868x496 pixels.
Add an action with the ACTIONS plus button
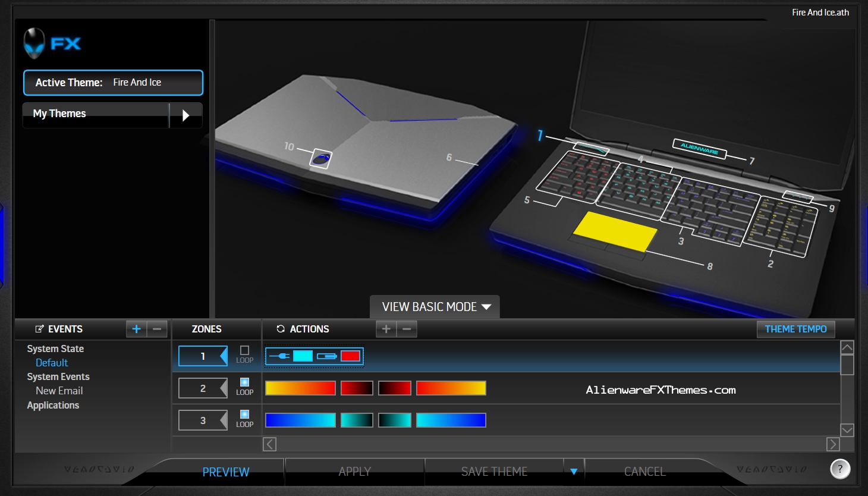pos(386,329)
